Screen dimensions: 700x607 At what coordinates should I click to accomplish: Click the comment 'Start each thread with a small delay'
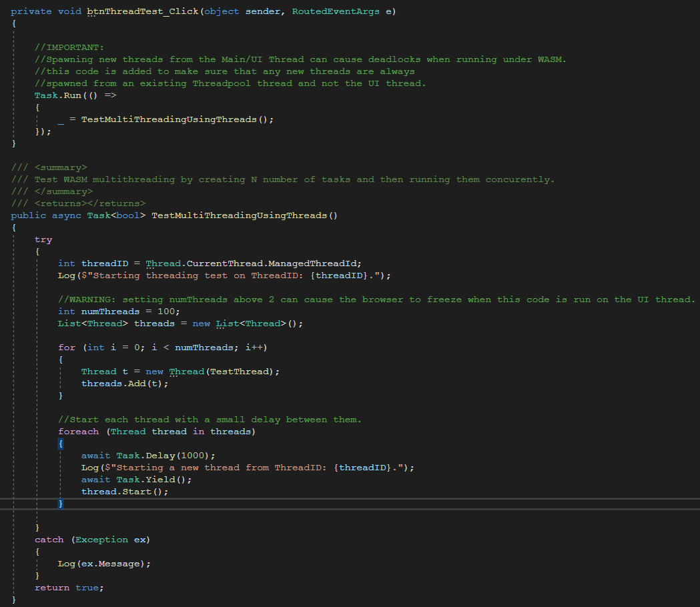(210, 420)
